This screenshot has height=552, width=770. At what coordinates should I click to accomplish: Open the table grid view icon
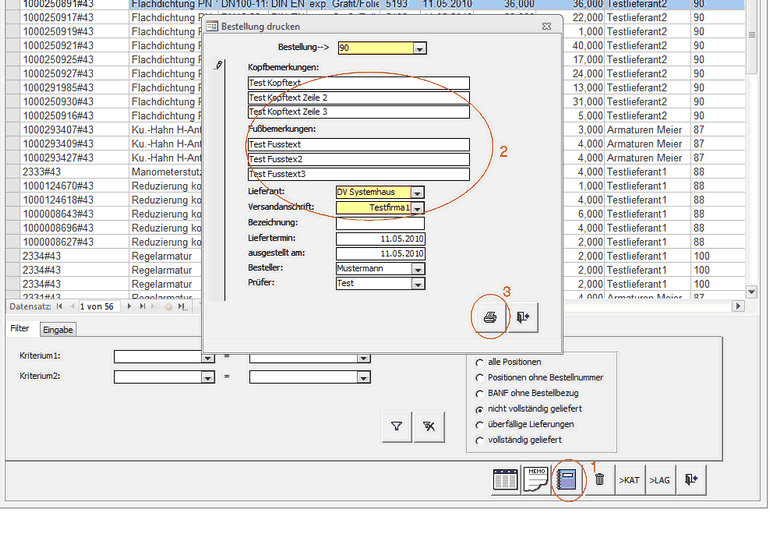[x=506, y=480]
